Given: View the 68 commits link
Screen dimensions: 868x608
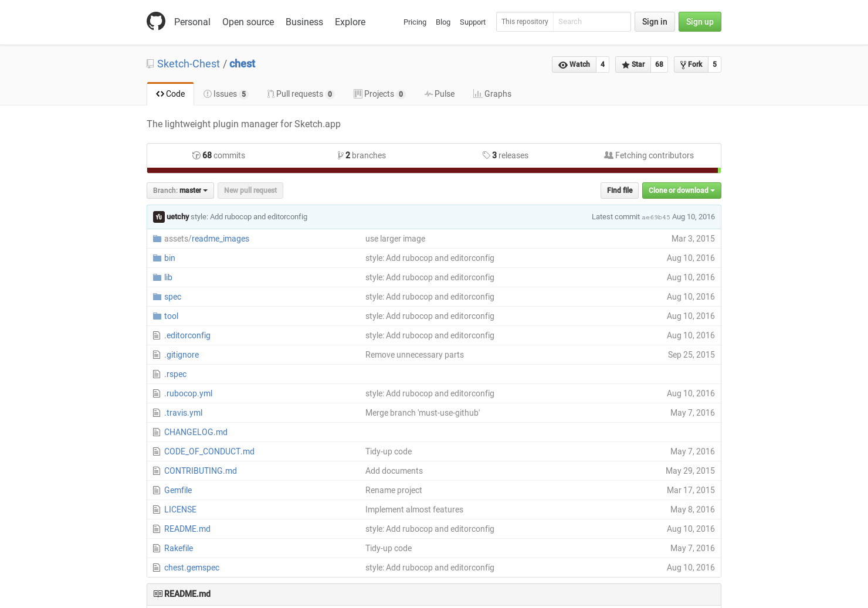Looking at the screenshot, I should click(219, 155).
